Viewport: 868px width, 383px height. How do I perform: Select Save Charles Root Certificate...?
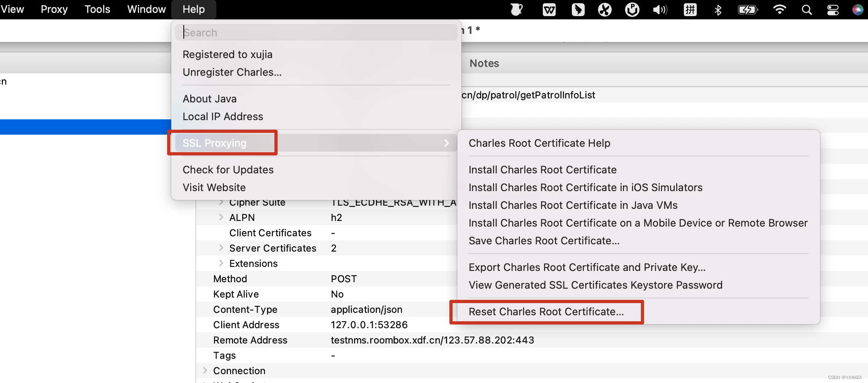coord(544,241)
